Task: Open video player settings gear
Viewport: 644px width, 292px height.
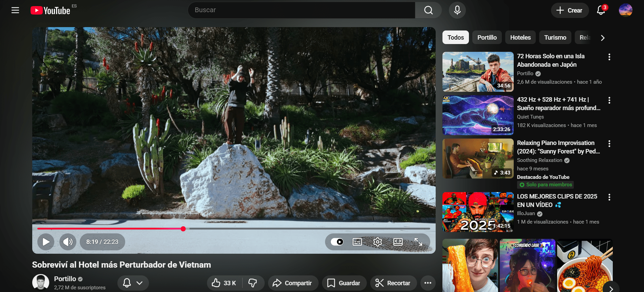Action: pyautogui.click(x=377, y=242)
